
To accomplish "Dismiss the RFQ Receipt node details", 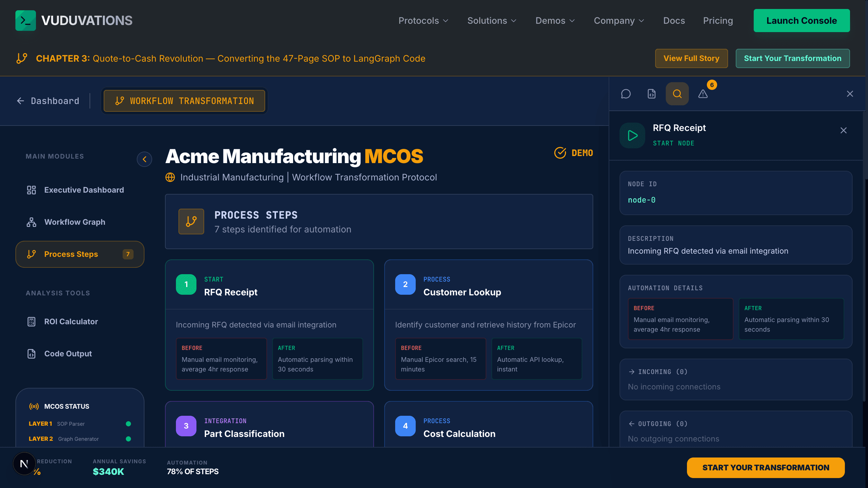I will (x=843, y=130).
